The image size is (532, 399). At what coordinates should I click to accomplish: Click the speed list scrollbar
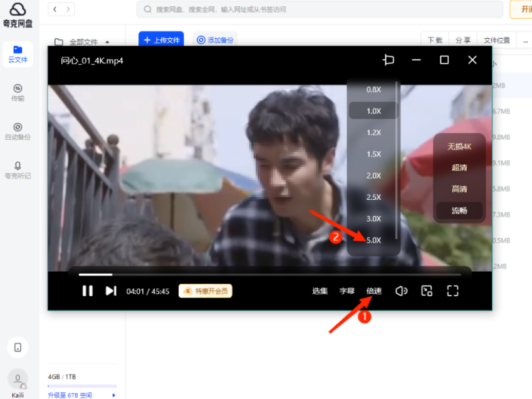pos(396,160)
